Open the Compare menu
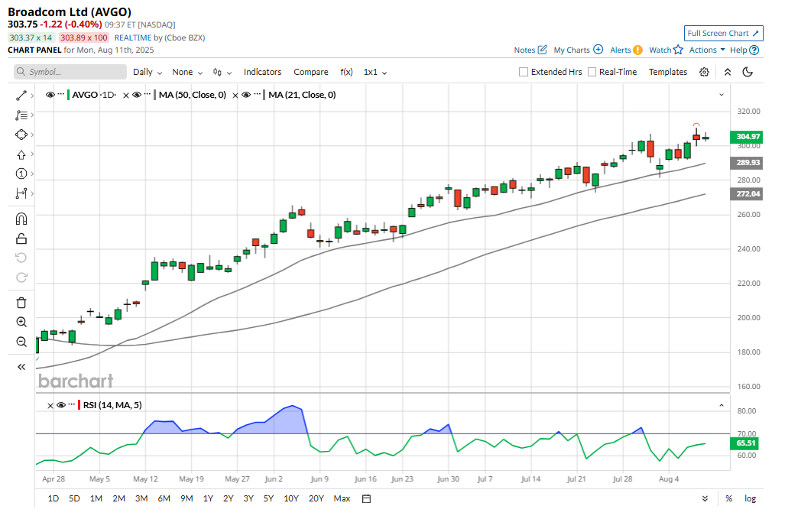 (311, 72)
